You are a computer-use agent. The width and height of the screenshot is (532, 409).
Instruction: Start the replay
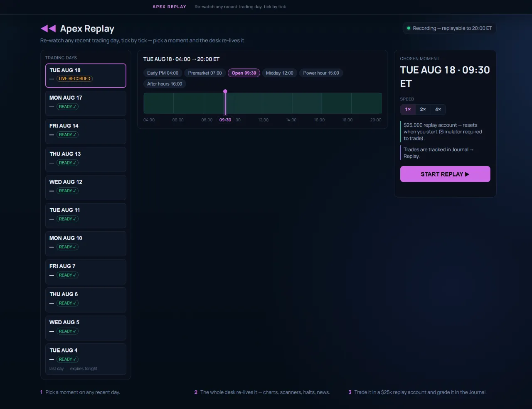[445, 174]
